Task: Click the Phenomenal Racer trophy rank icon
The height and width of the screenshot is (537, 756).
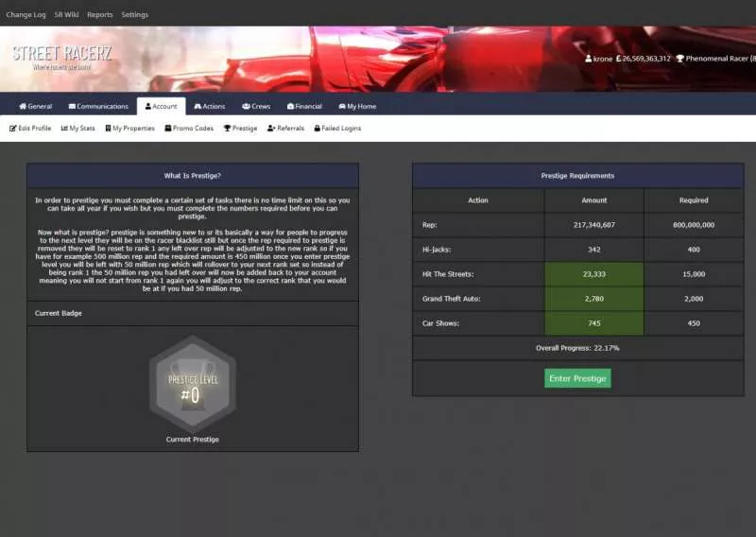Action: [679, 59]
